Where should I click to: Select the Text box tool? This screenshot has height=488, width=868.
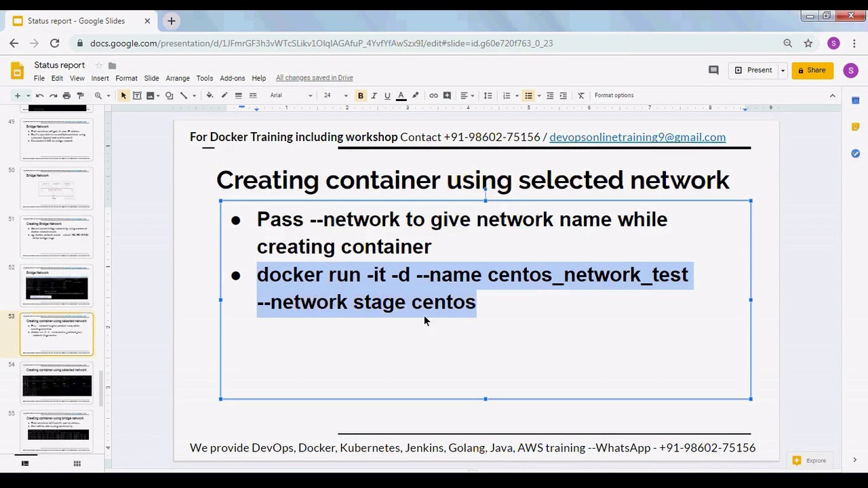137,96
